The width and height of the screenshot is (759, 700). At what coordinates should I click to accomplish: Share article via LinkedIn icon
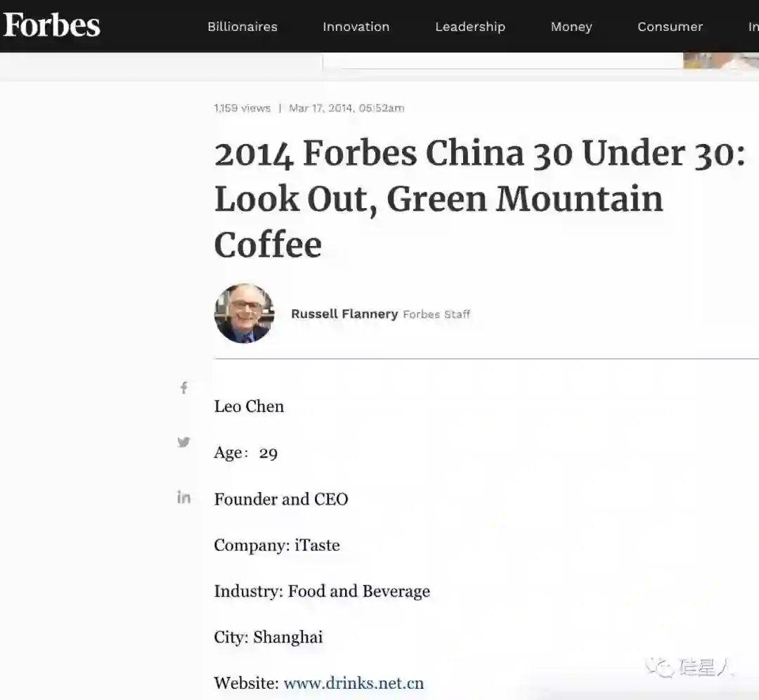[184, 497]
